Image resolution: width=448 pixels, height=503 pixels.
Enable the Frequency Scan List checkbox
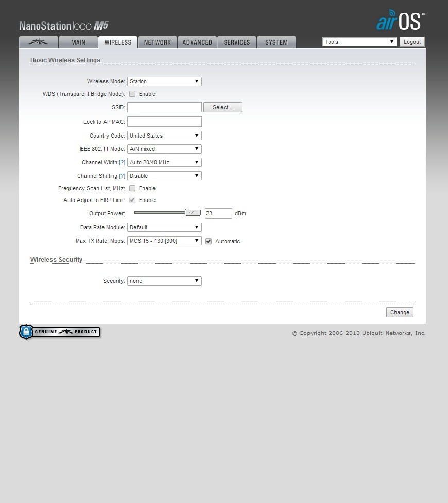[132, 188]
